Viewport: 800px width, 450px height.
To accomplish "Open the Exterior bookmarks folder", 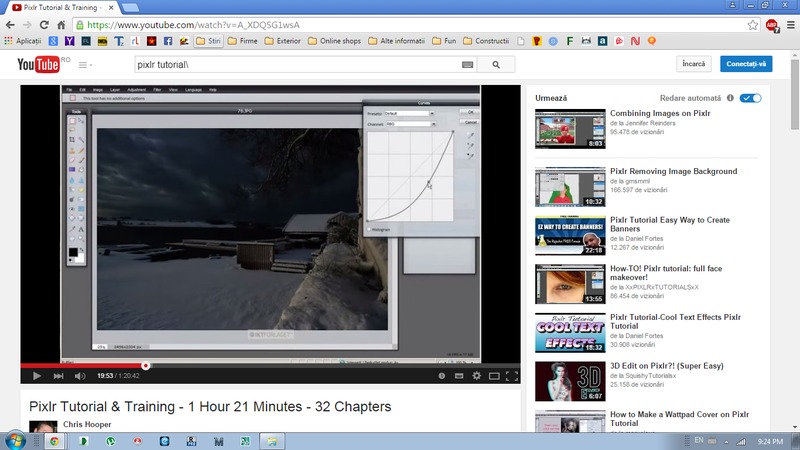I will (x=283, y=41).
